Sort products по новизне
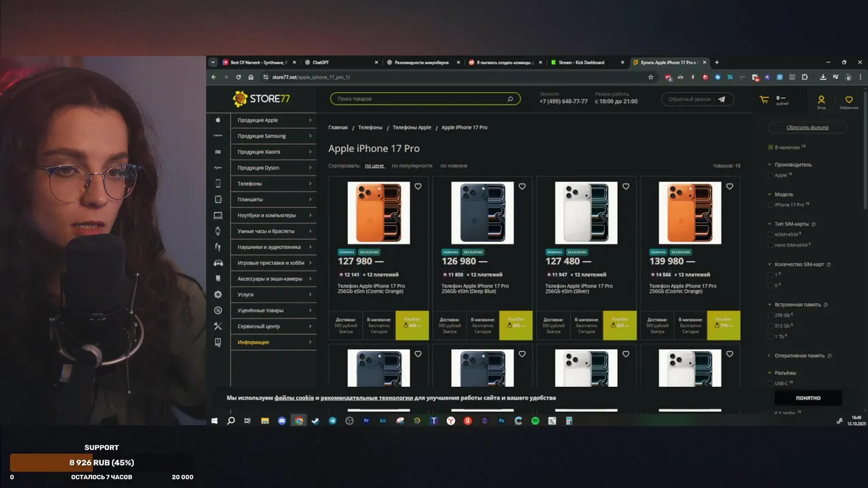The width and height of the screenshot is (868, 488). tap(454, 165)
